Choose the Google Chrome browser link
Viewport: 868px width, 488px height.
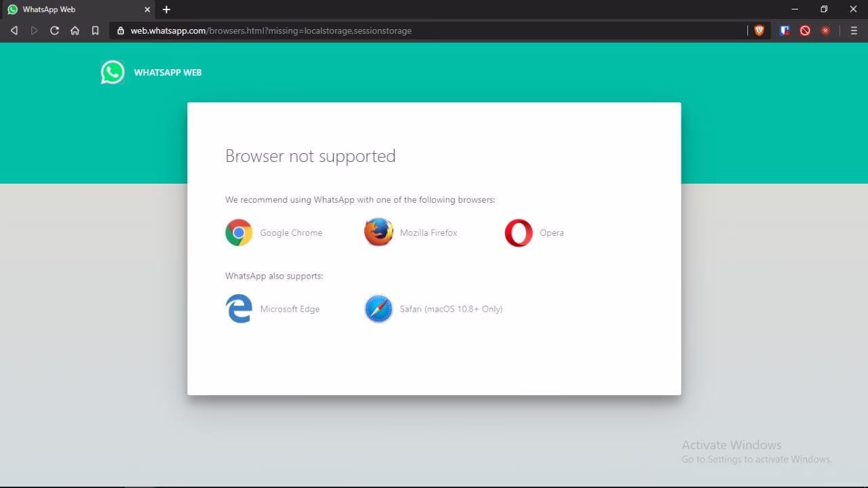[x=291, y=232]
